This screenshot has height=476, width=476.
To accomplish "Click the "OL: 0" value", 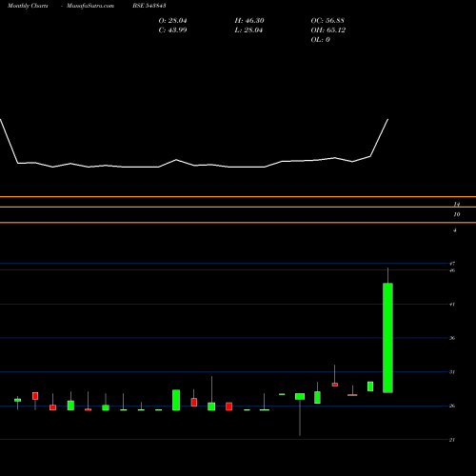I will [x=320, y=40].
